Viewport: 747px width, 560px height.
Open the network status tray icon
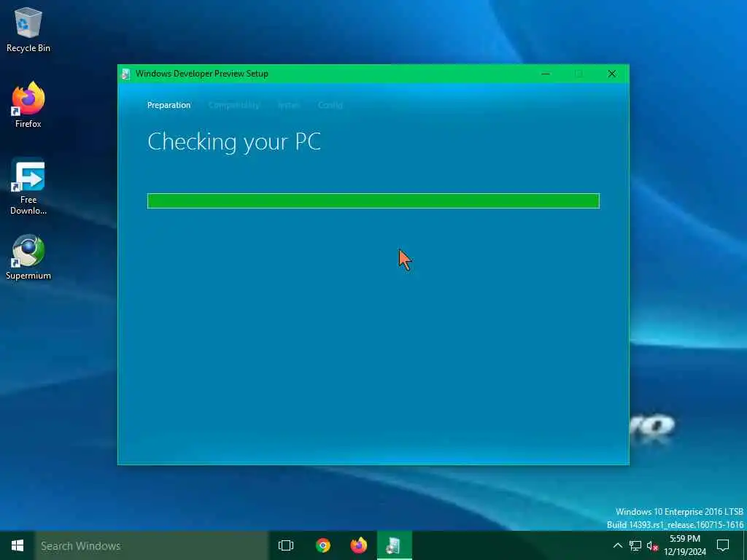pos(635,545)
